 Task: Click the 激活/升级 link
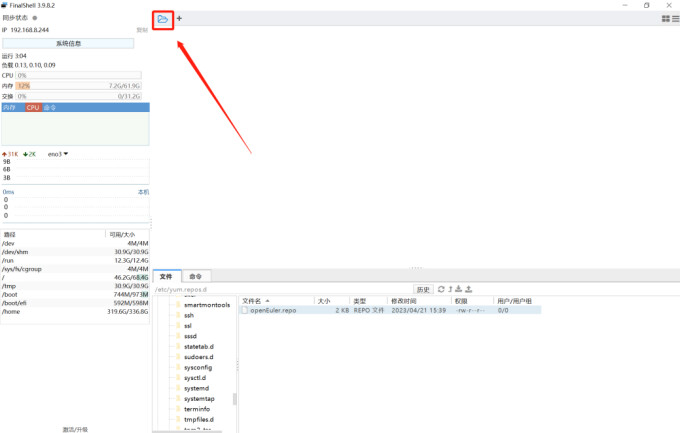click(75, 428)
